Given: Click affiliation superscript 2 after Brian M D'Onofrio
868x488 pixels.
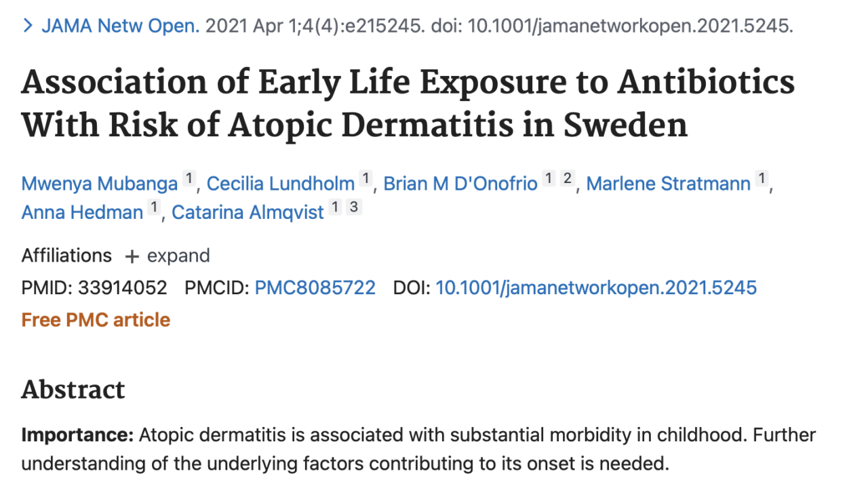Looking at the screenshot, I should [567, 179].
